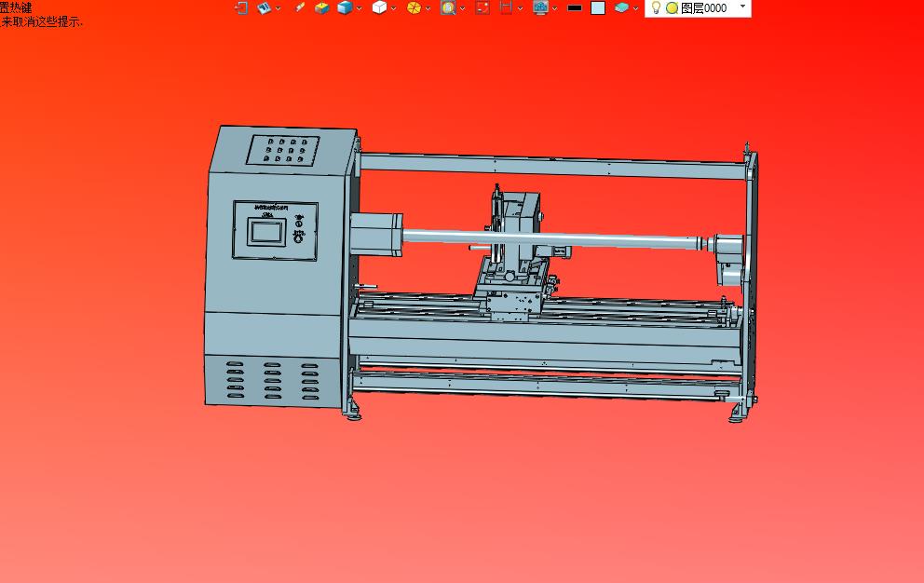The width and height of the screenshot is (924, 583).
Task: Click the hint text '来取消这些提示'
Action: click(x=41, y=21)
